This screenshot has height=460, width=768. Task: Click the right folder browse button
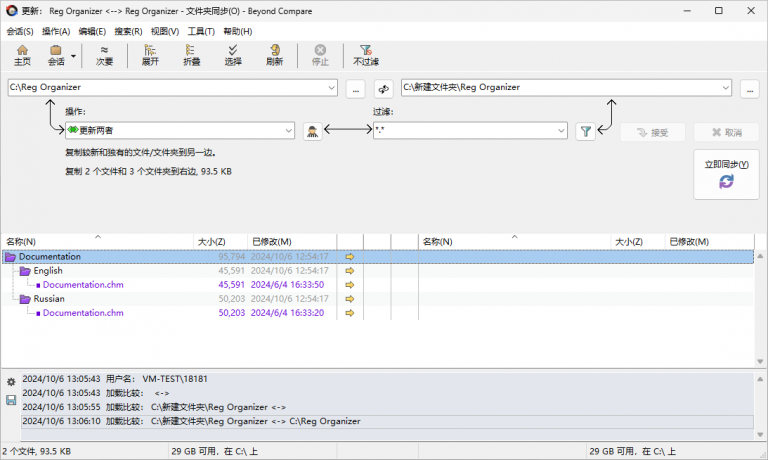click(749, 89)
